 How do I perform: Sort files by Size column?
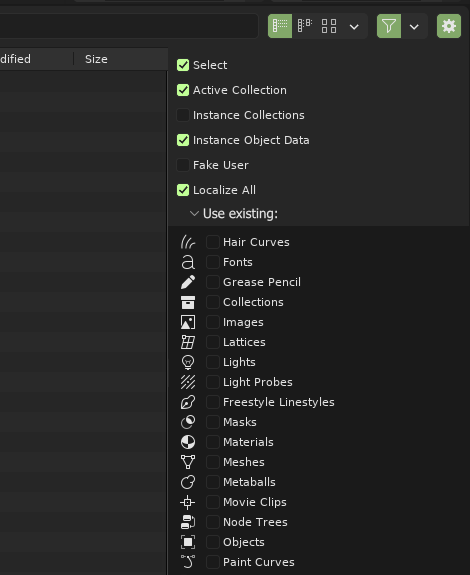point(121,59)
